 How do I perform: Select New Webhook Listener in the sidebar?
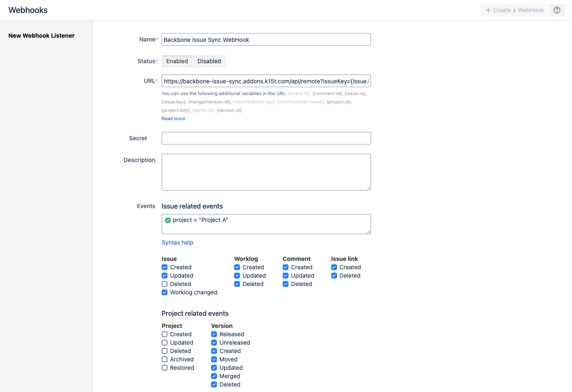coord(41,36)
